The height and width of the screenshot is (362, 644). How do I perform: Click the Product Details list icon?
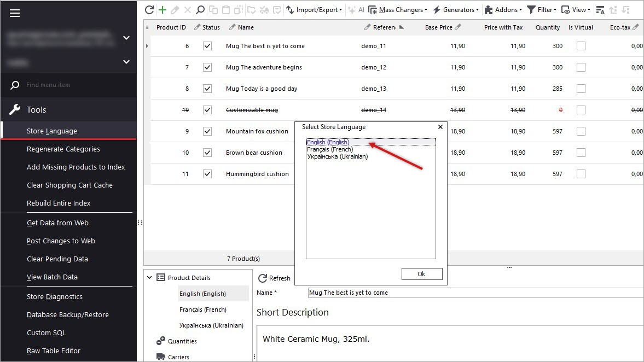pyautogui.click(x=160, y=277)
